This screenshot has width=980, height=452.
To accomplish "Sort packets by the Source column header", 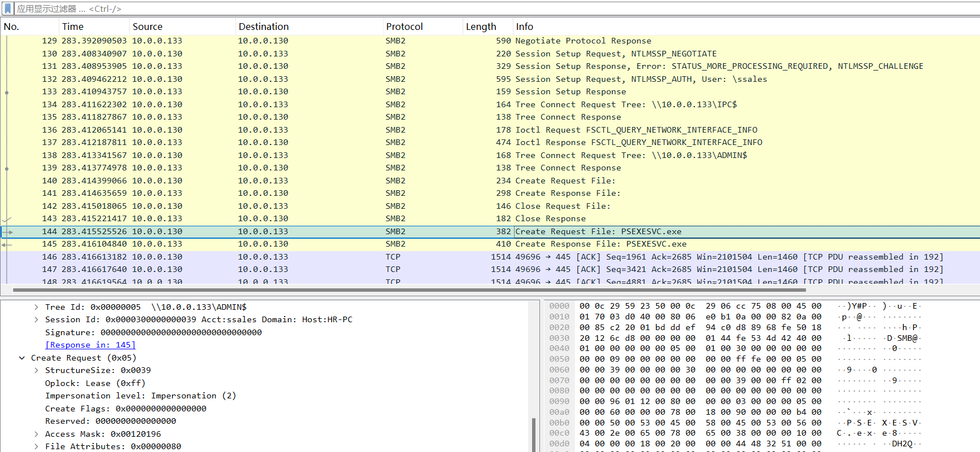I will [x=182, y=27].
